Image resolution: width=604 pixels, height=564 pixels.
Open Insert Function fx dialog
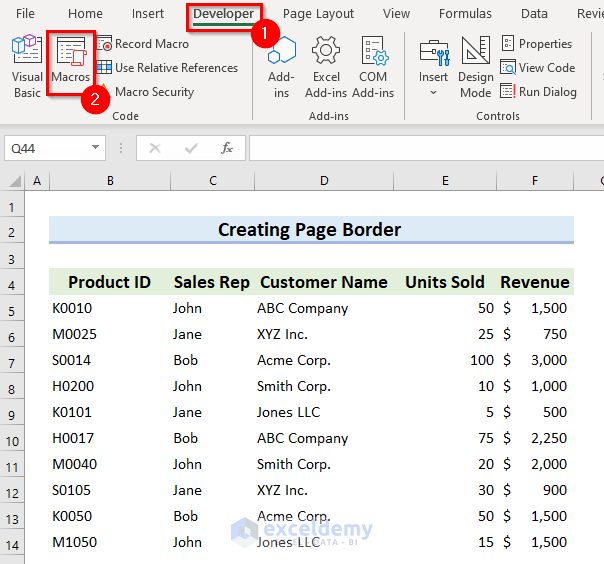[227, 148]
